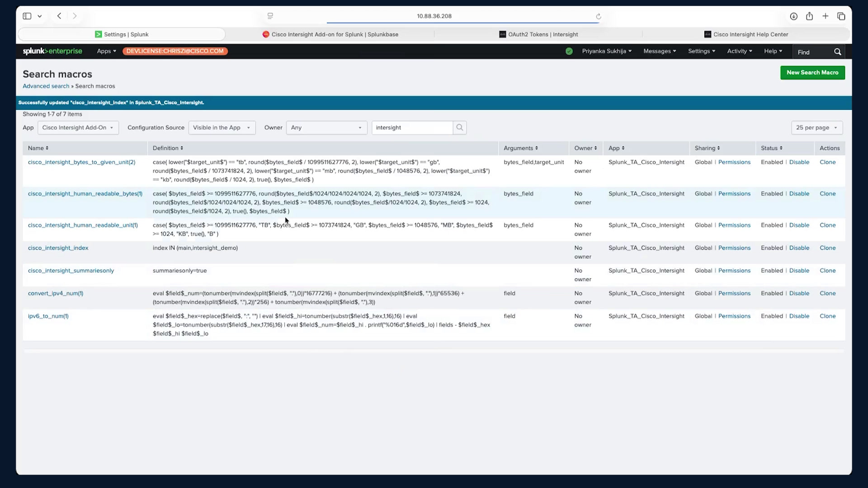The image size is (868, 488).
Task: Open the Owner Any dropdown
Action: 327,128
